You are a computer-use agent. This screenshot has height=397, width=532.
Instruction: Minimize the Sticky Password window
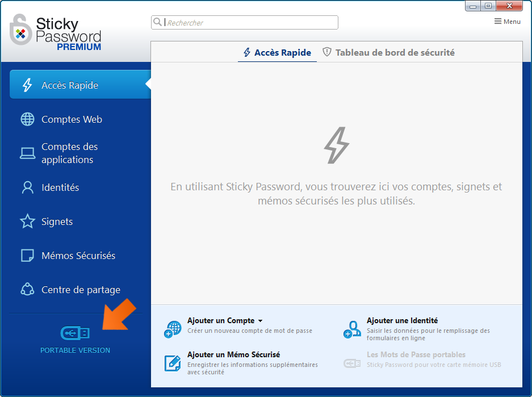pyautogui.click(x=473, y=6)
